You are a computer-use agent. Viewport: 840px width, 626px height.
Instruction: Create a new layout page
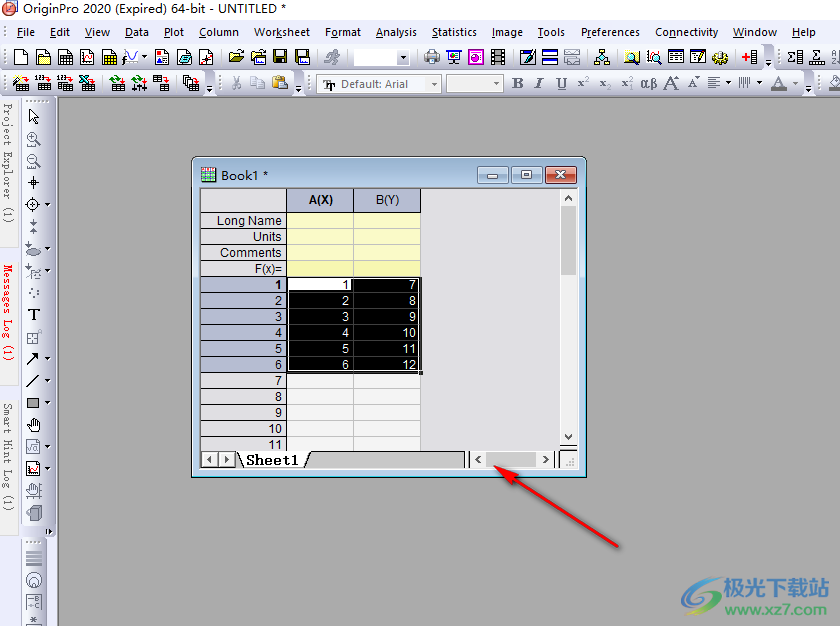tap(161, 57)
